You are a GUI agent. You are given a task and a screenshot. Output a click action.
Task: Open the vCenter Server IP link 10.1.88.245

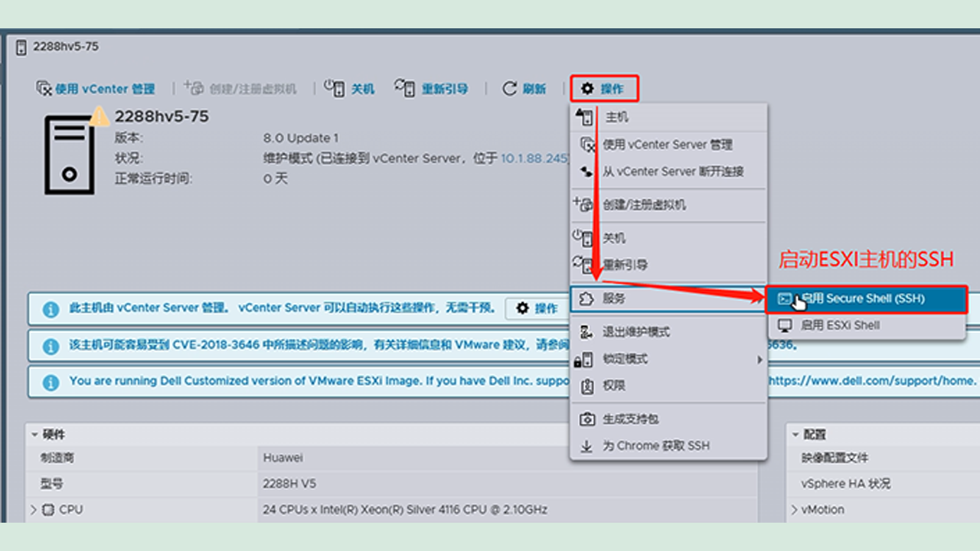[535, 158]
